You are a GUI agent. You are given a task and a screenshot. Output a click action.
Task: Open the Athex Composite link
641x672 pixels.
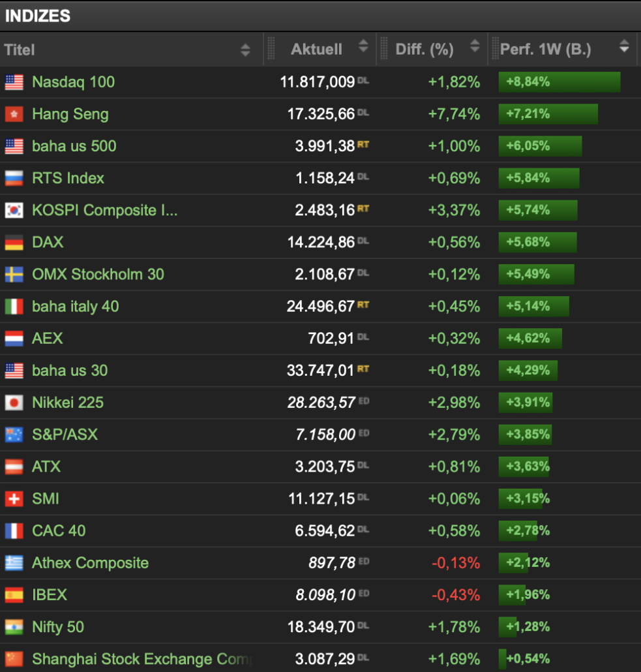pos(91,562)
